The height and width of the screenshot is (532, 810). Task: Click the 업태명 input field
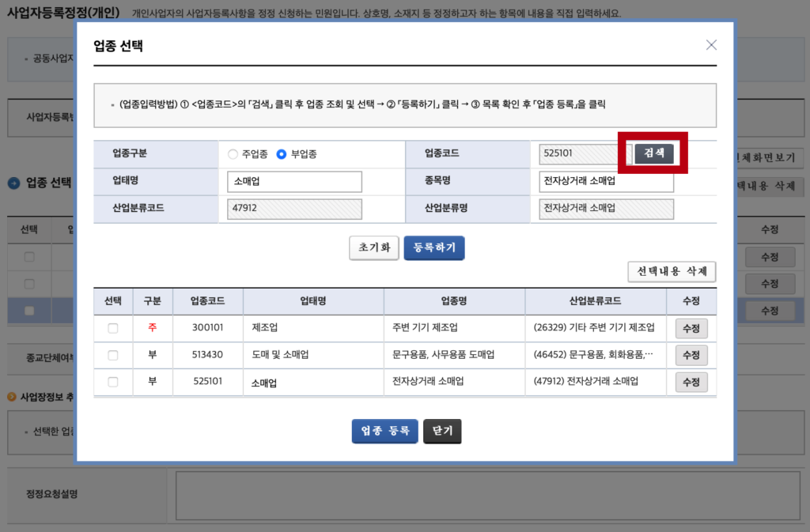tap(294, 182)
